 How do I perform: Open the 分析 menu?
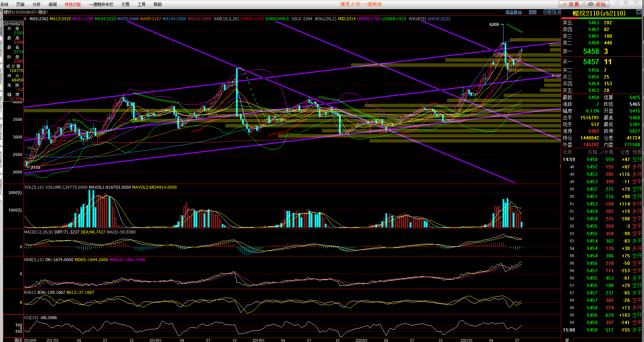(36, 4)
